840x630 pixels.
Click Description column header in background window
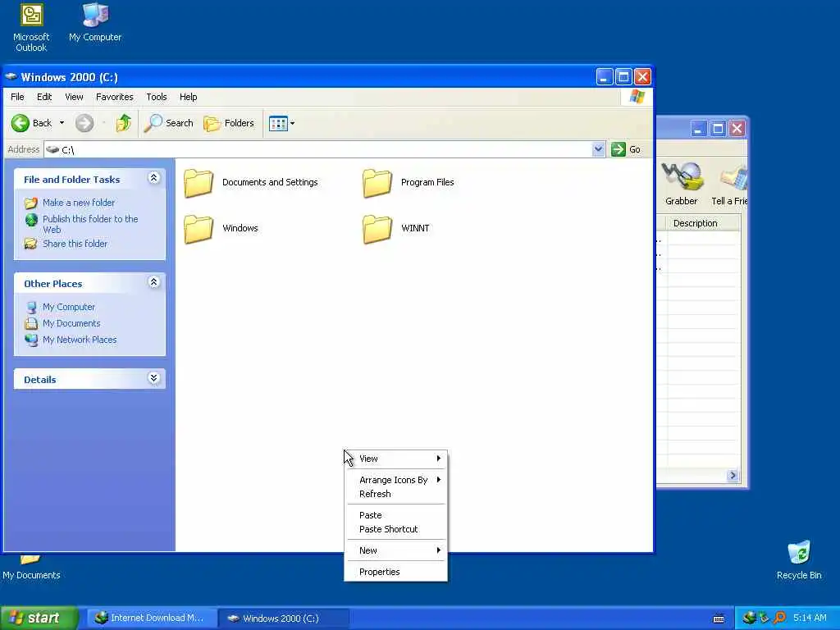[x=703, y=223]
